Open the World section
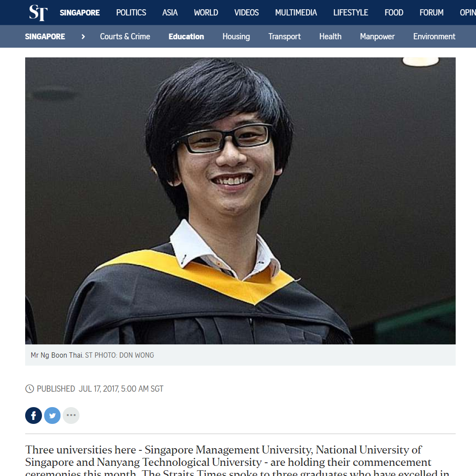Image resolution: width=476 pixels, height=476 pixels. pos(206,12)
